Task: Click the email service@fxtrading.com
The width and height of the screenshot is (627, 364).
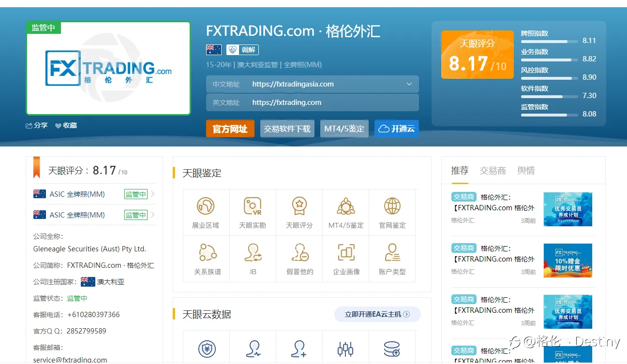Action: click(70, 360)
